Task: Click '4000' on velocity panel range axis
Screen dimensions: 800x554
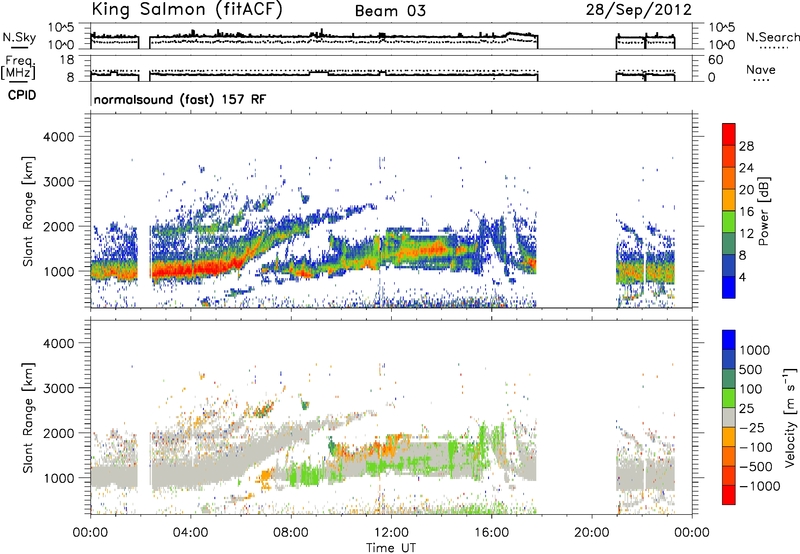Action: click(58, 343)
